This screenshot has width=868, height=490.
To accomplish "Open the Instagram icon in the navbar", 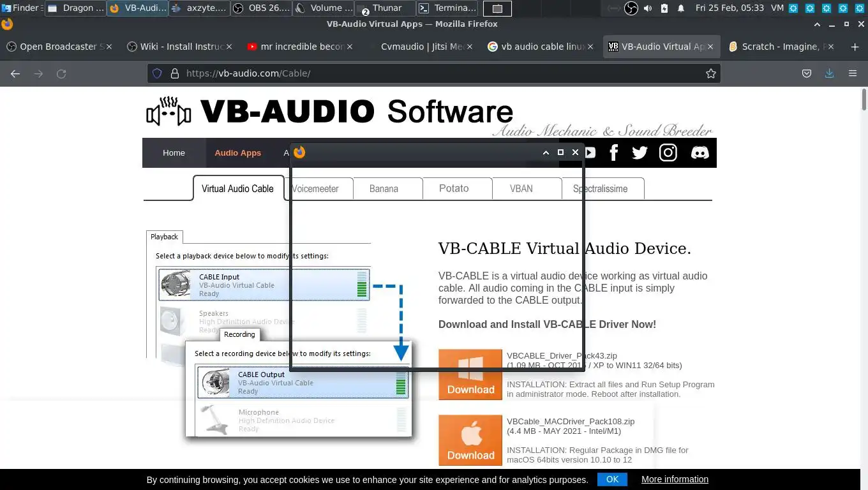I will click(668, 152).
